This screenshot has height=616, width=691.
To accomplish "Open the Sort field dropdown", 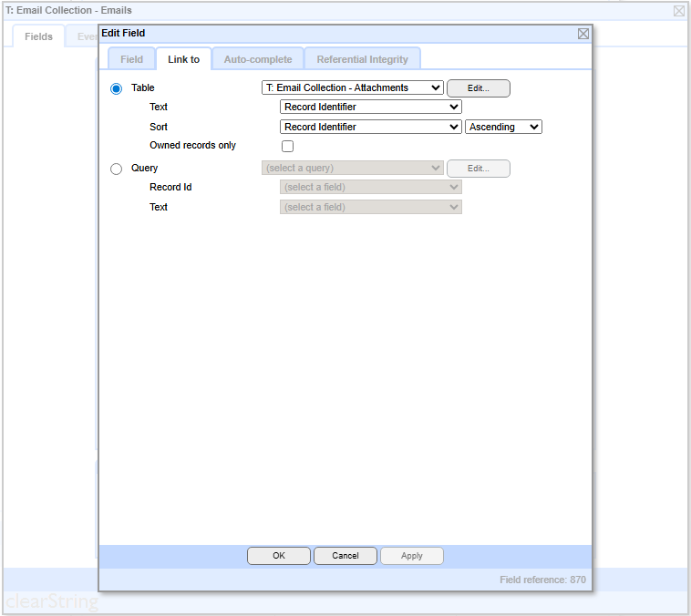I will (370, 127).
